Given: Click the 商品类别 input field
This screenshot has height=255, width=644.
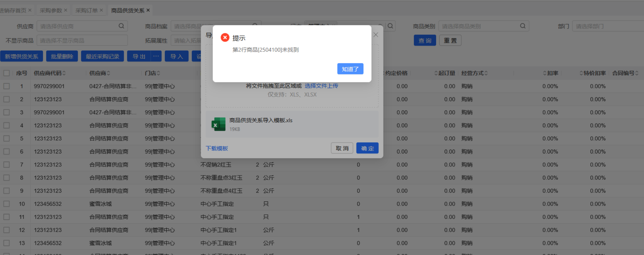Looking at the screenshot, I should click(483, 26).
